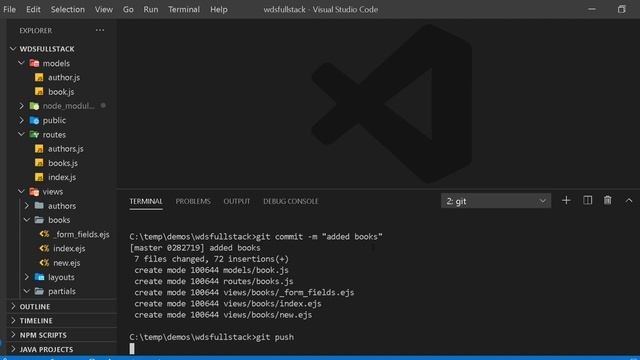Open the Edit menu
The width and height of the screenshot is (640, 360).
33,9
